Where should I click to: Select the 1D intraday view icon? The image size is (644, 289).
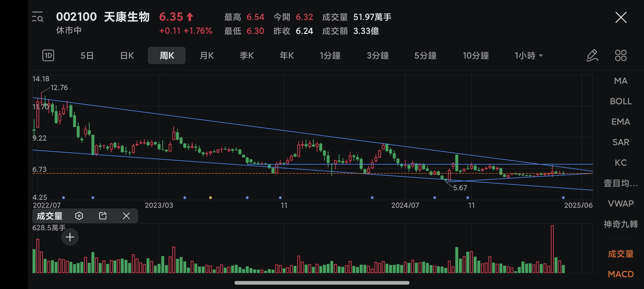click(x=48, y=55)
